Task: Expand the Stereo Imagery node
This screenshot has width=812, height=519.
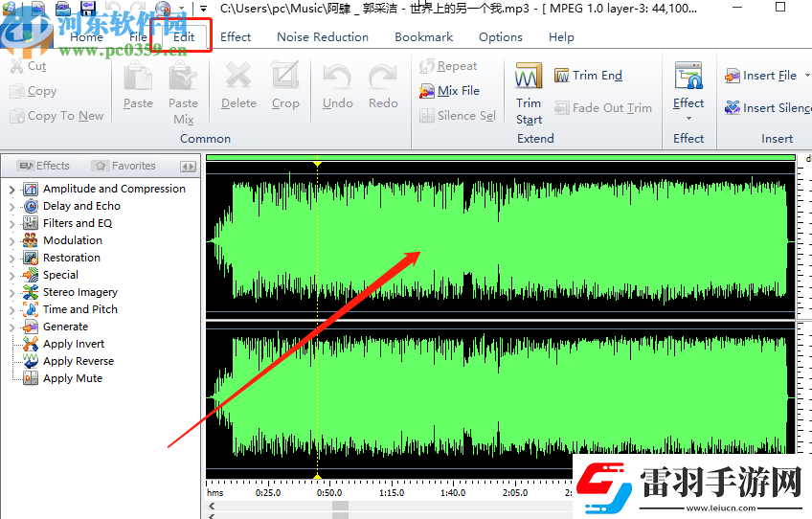Action: tap(12, 293)
